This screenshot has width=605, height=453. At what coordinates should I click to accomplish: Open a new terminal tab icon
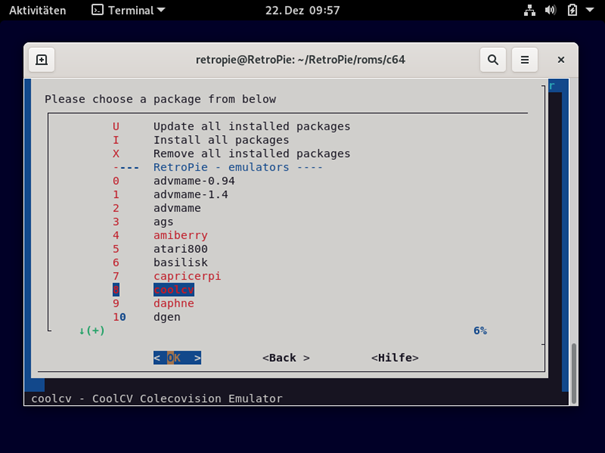[x=42, y=60]
